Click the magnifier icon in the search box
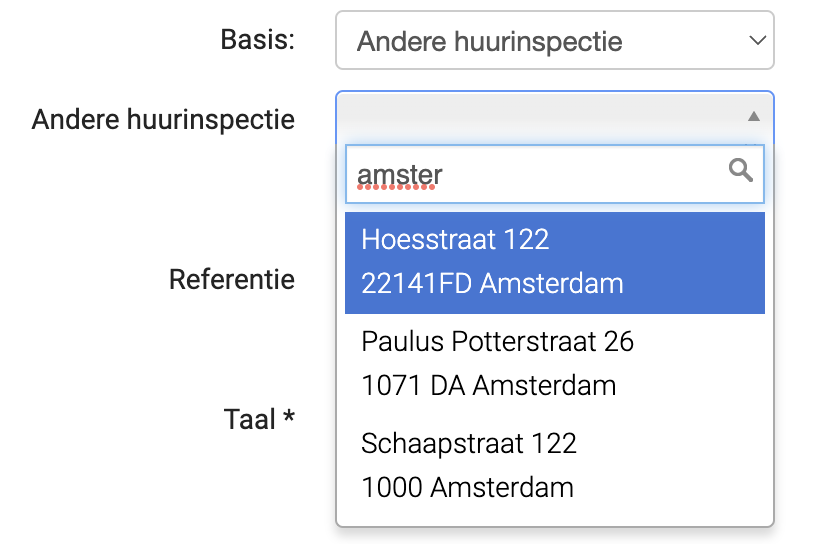The image size is (820, 544). pos(741,171)
